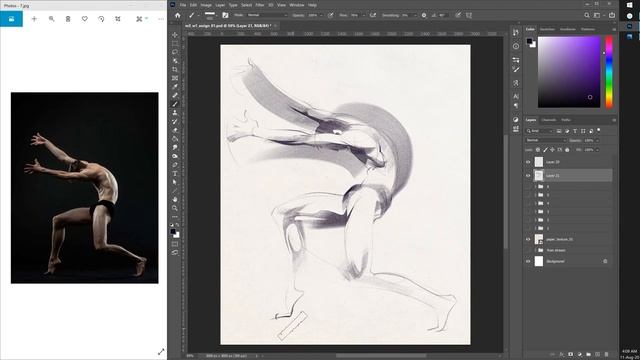Select the Frame tool
Image resolution: width=640 pixels, height=360 pixels.
point(175,78)
